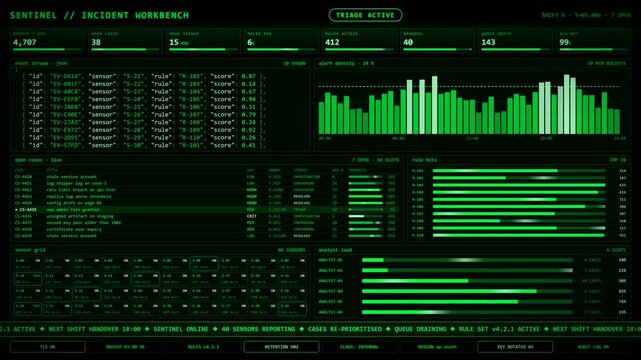Click event row EV-C40E in event stream
Viewport: 641px width, 360px height.
click(x=144, y=114)
